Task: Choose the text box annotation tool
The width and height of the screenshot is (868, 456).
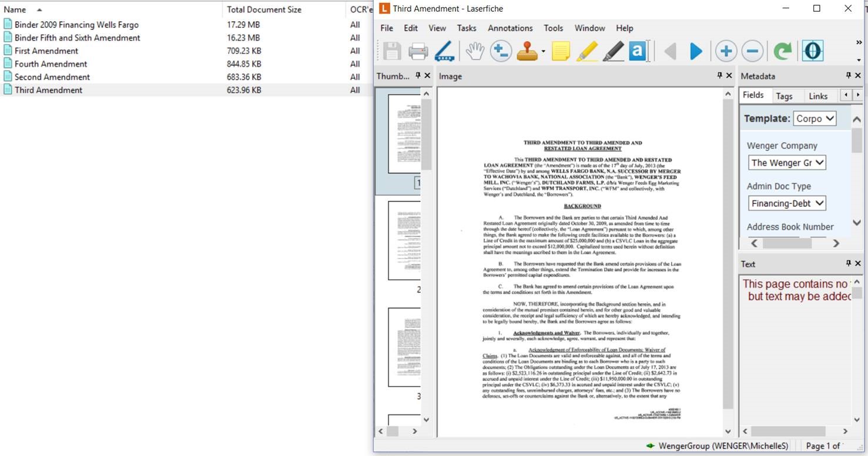Action: [638, 52]
